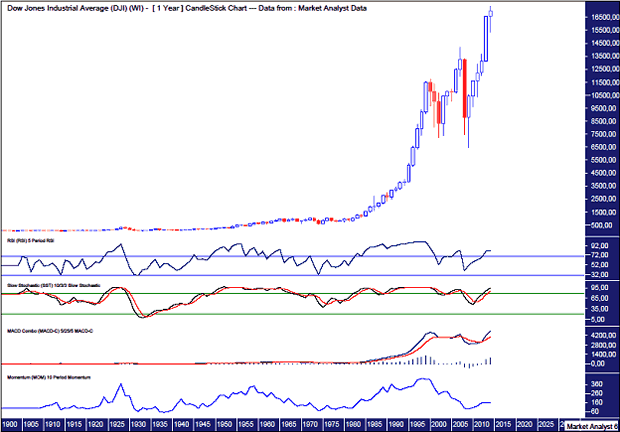Select the RSI 92,00 scale value
The image size is (620, 432).
tap(601, 245)
